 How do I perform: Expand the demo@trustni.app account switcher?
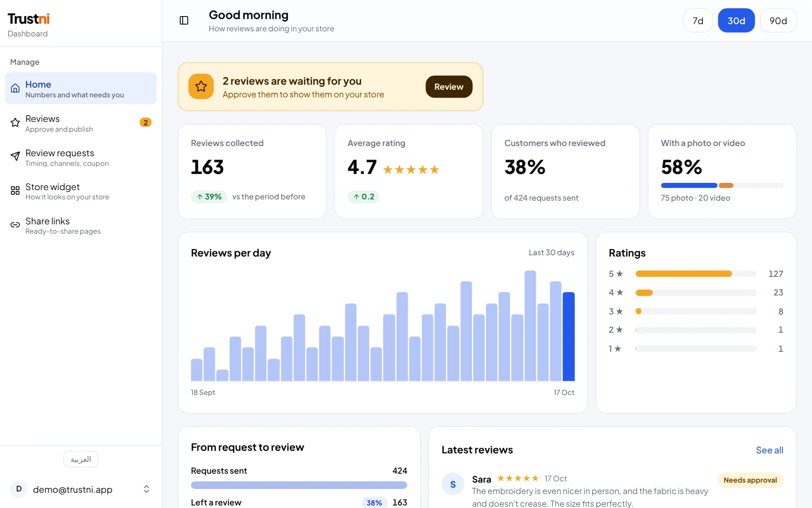pyautogui.click(x=81, y=489)
